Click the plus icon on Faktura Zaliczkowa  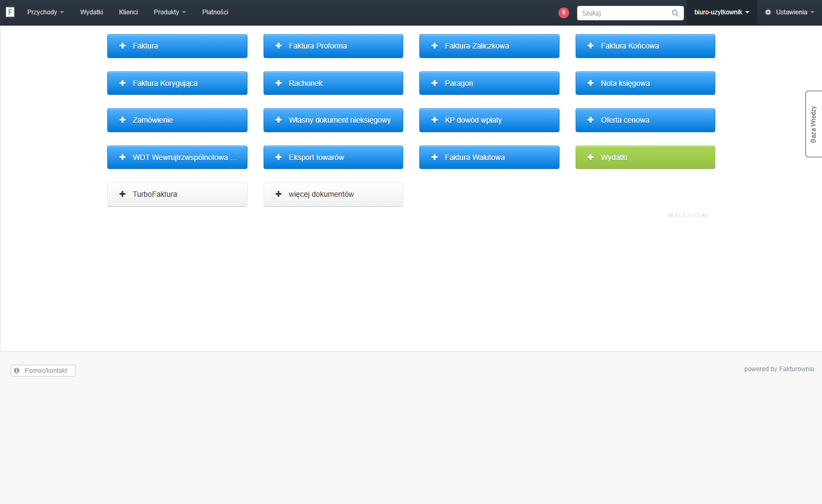434,46
